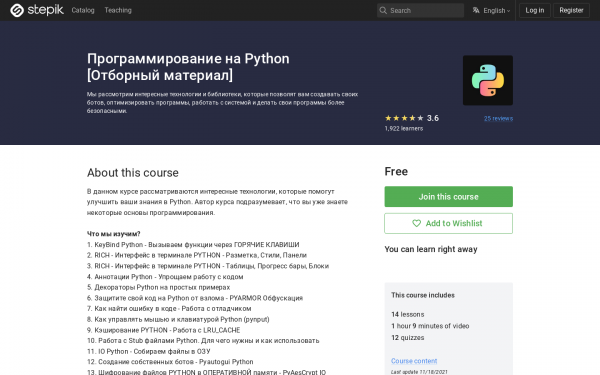
Task: Click the star rating icons
Action: pos(404,118)
